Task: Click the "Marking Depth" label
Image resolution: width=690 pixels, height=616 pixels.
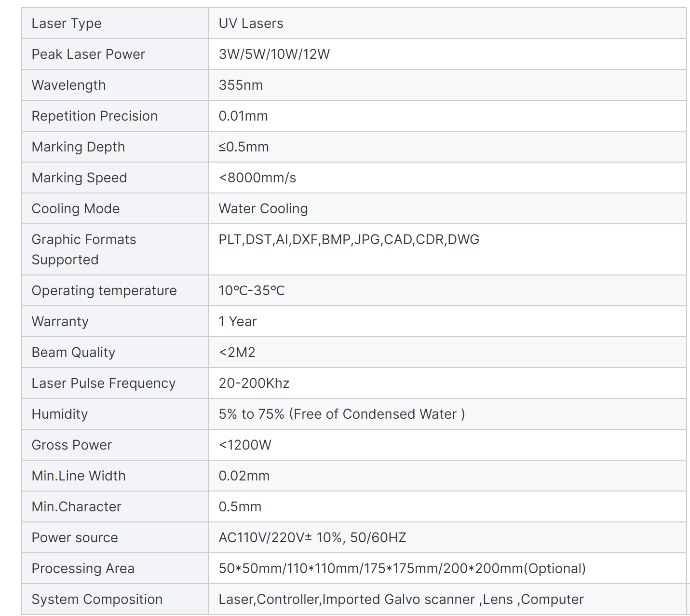Action: (78, 147)
